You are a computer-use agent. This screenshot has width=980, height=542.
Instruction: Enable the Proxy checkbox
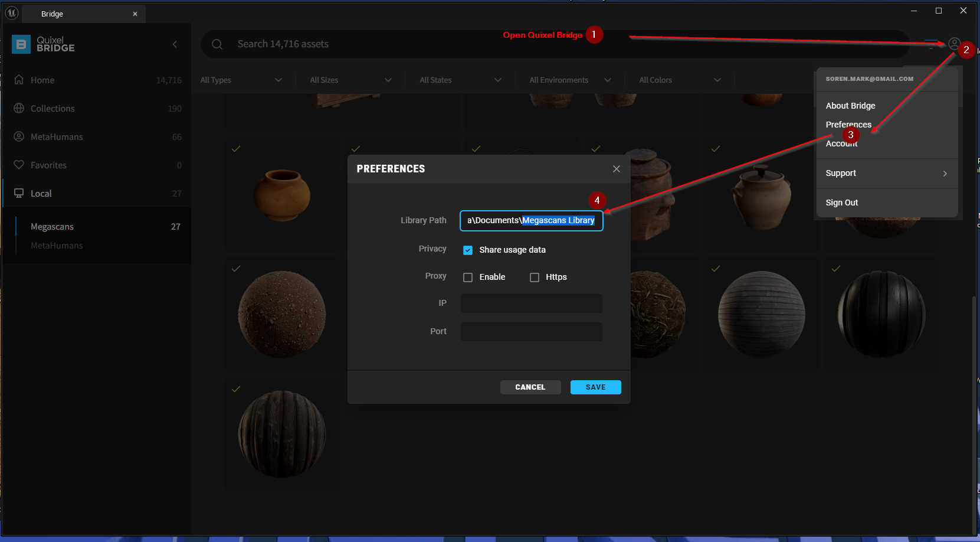point(468,277)
